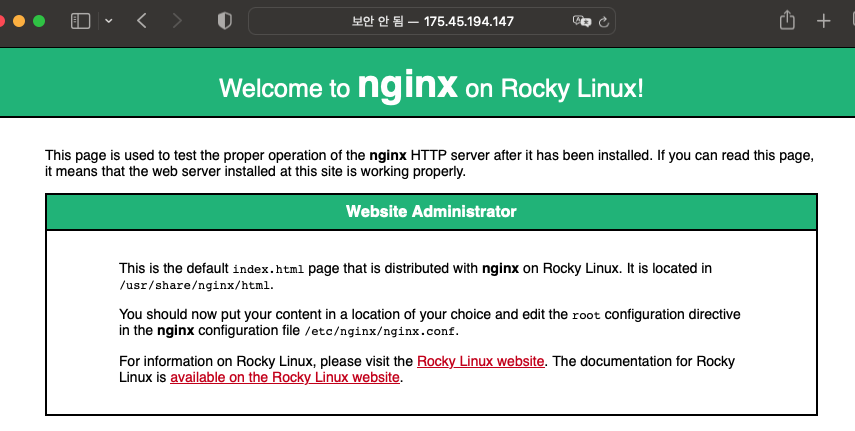The width and height of the screenshot is (855, 431).
Task: Click the address bar showing 175.45.194.147
Action: [x=432, y=21]
